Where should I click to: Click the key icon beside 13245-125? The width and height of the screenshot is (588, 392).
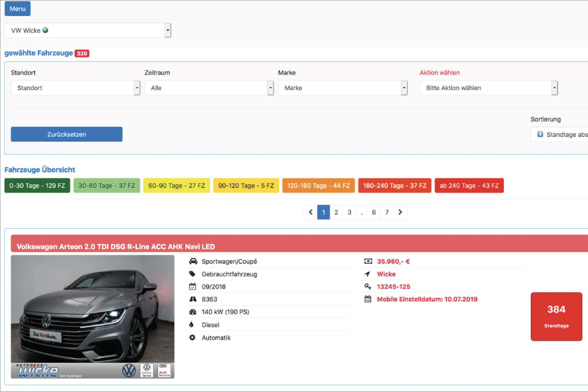coord(368,287)
